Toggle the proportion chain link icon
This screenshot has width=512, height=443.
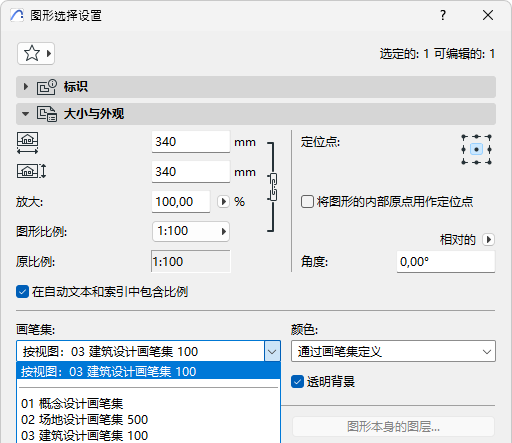pyautogui.click(x=273, y=187)
